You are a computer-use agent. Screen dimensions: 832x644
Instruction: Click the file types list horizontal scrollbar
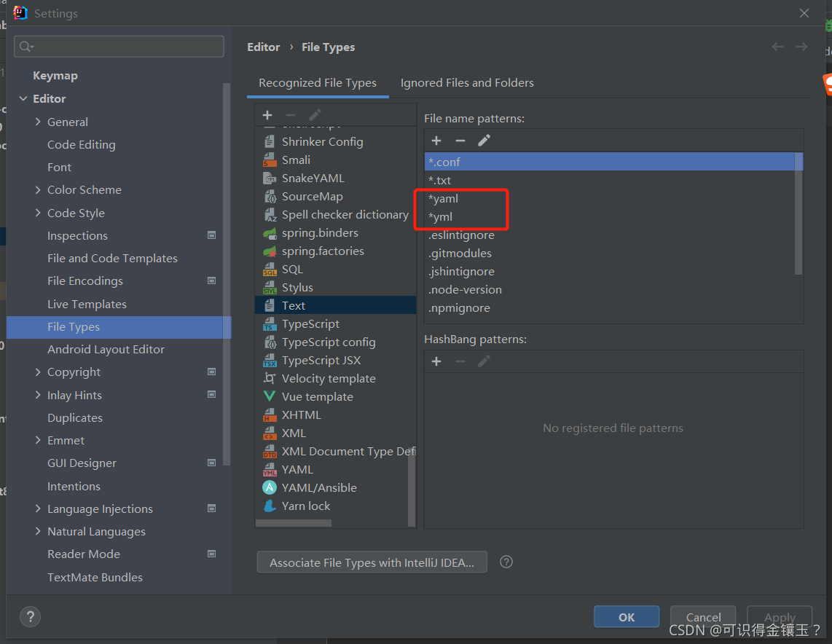click(x=294, y=523)
